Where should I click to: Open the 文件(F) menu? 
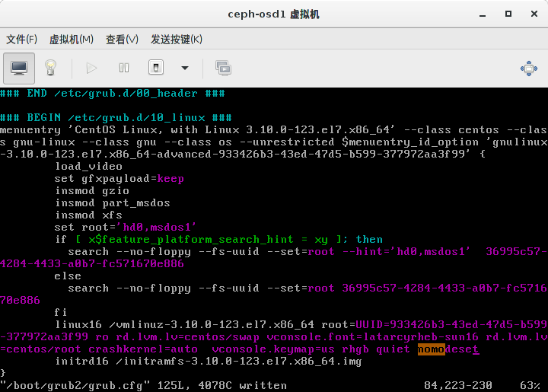coord(21,39)
